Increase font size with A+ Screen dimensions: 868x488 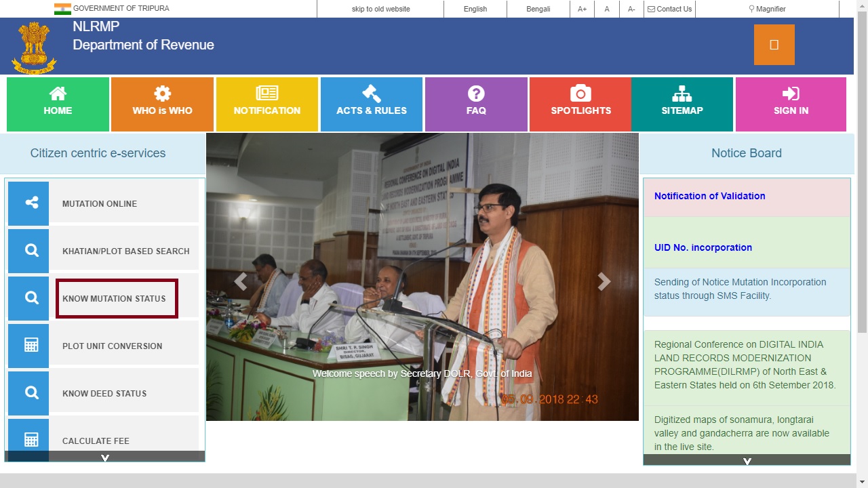(582, 9)
